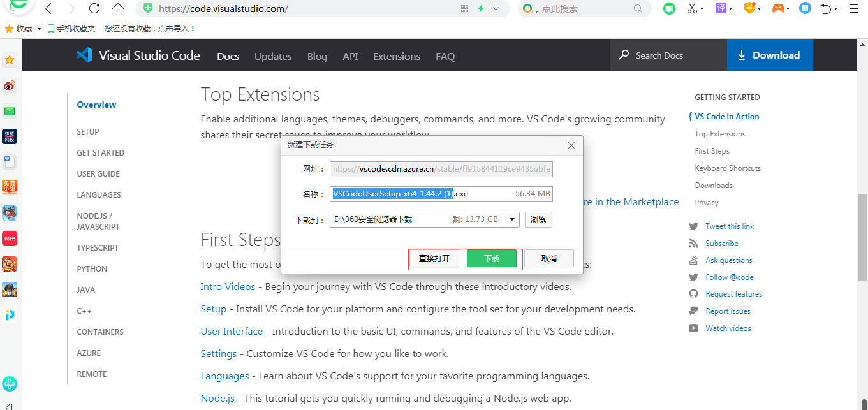Click the blue Download button
Screen dimensions: 868x410
pos(770,55)
